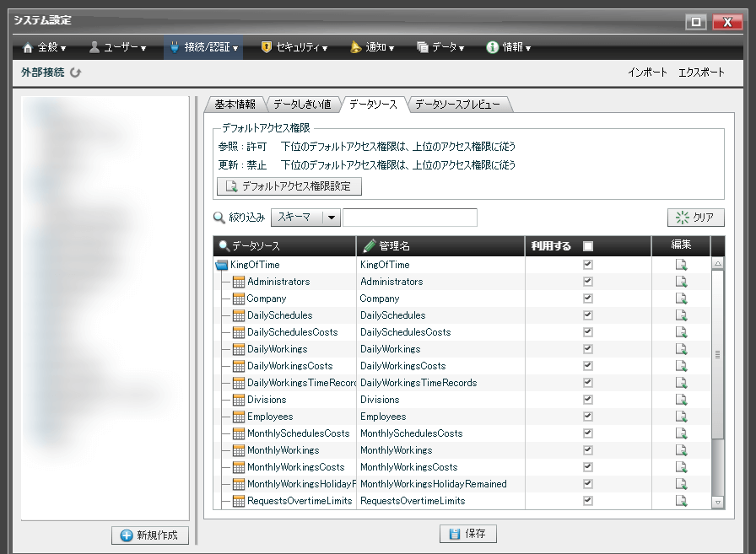Open edit icon for DailySchedules row
756x554 pixels.
(681, 315)
